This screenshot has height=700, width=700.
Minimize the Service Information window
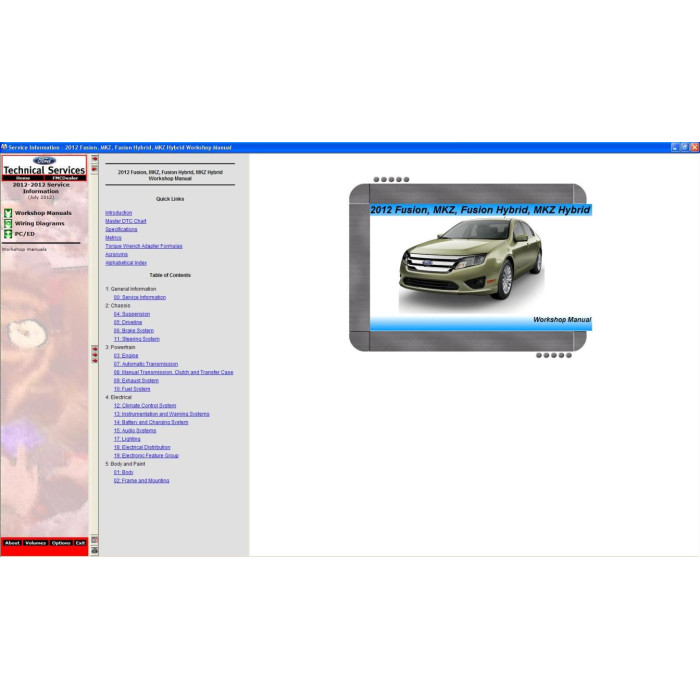coord(675,147)
